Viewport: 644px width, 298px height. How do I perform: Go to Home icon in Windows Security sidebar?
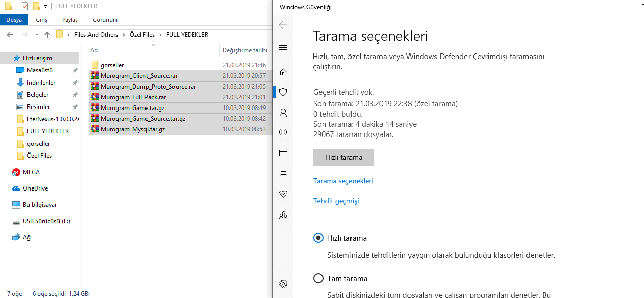[x=283, y=72]
